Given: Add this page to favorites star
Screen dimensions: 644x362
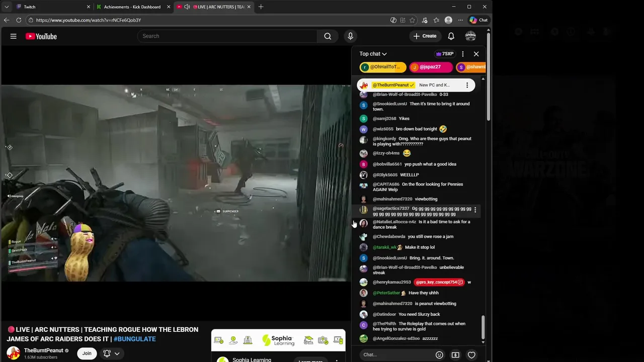Looking at the screenshot, I should [413, 20].
